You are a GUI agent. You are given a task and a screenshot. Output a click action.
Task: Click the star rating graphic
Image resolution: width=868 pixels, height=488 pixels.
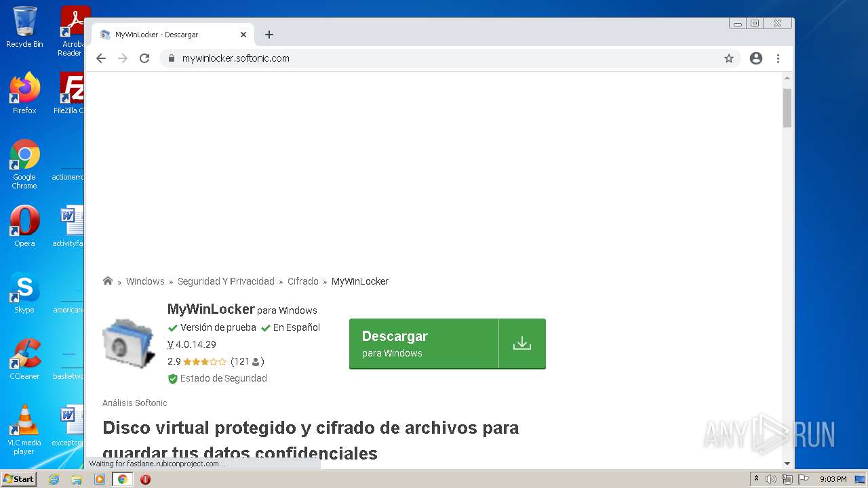pyautogui.click(x=205, y=362)
